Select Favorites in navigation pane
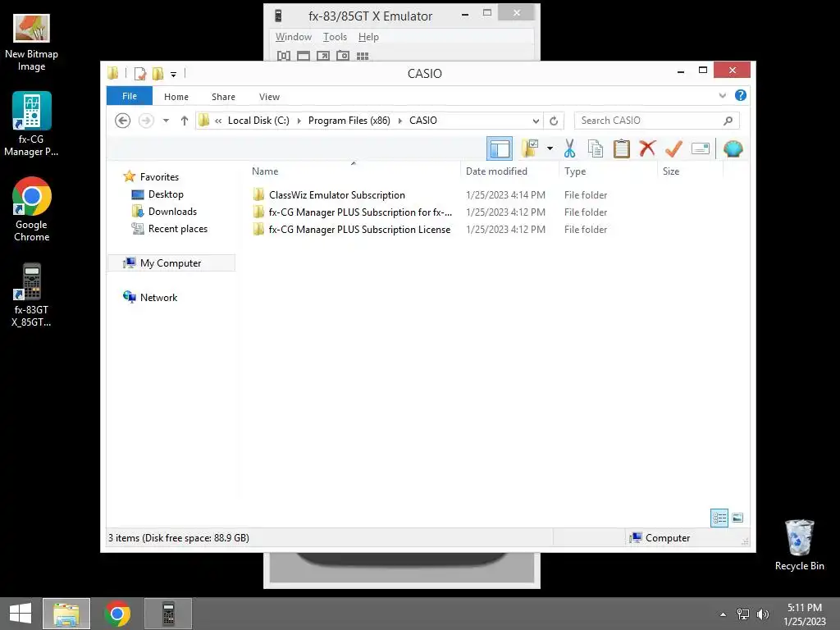Screen dimensions: 840x630 tap(159, 177)
